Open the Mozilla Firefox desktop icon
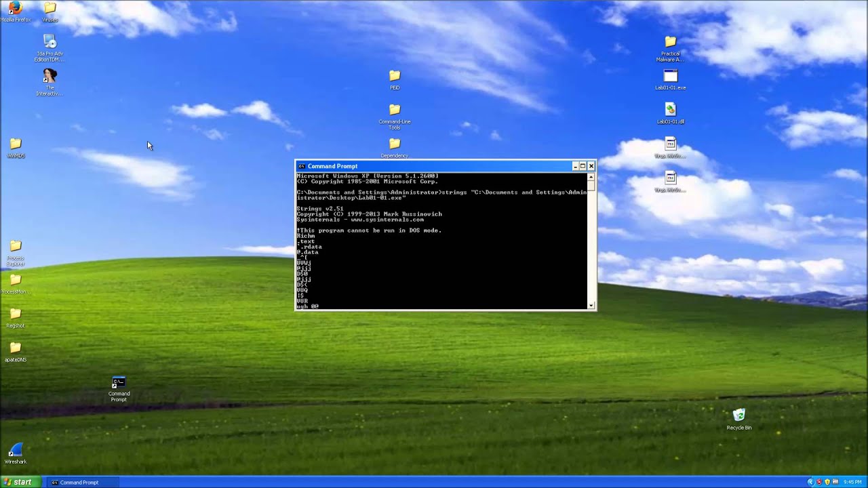This screenshot has width=868, height=488. [15, 10]
